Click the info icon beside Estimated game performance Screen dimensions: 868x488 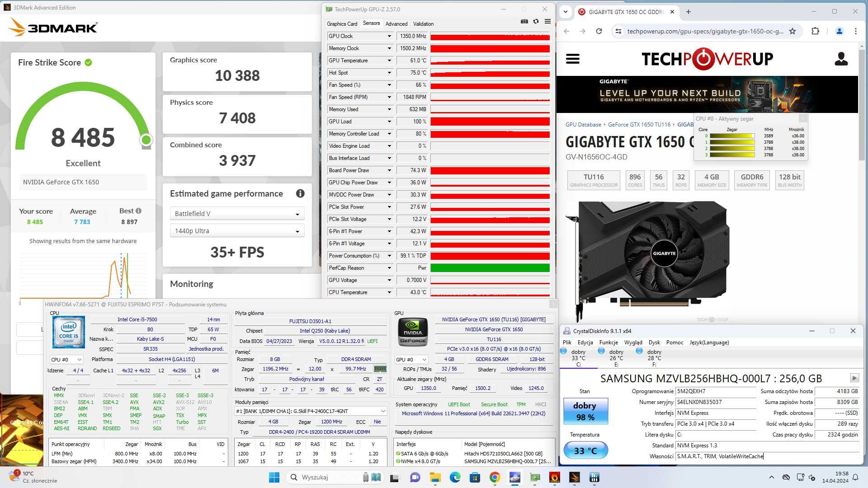tap(300, 193)
